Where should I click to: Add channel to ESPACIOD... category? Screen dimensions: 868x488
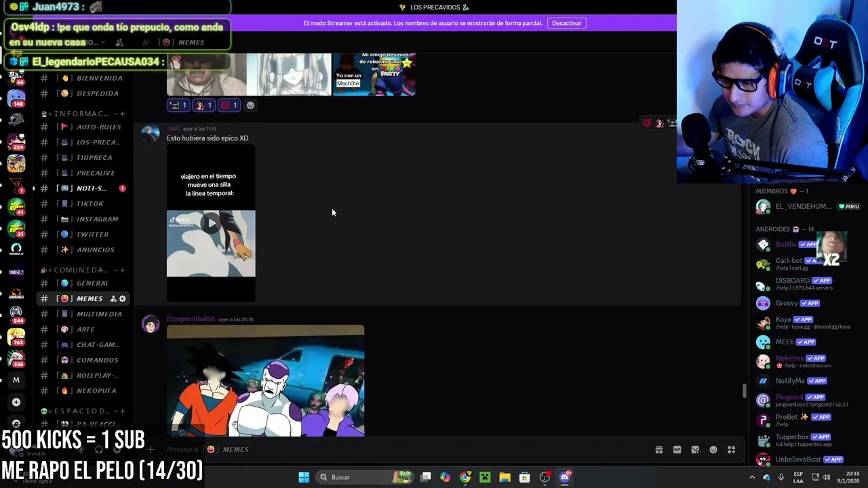tap(123, 411)
